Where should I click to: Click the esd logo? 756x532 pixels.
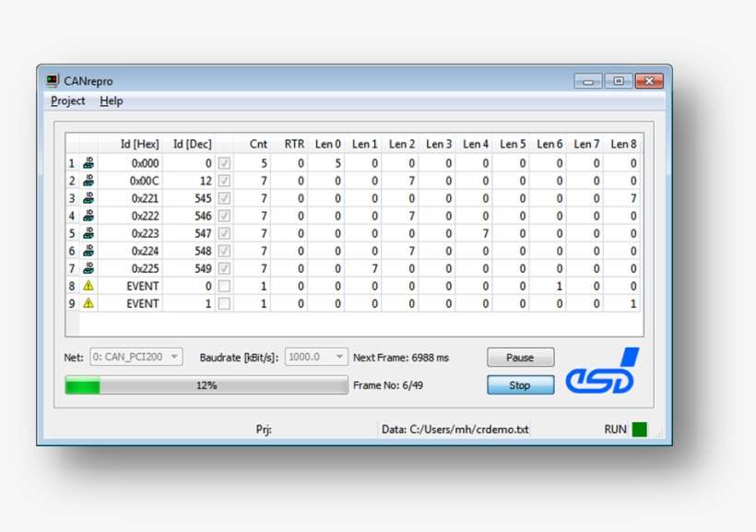click(x=602, y=372)
